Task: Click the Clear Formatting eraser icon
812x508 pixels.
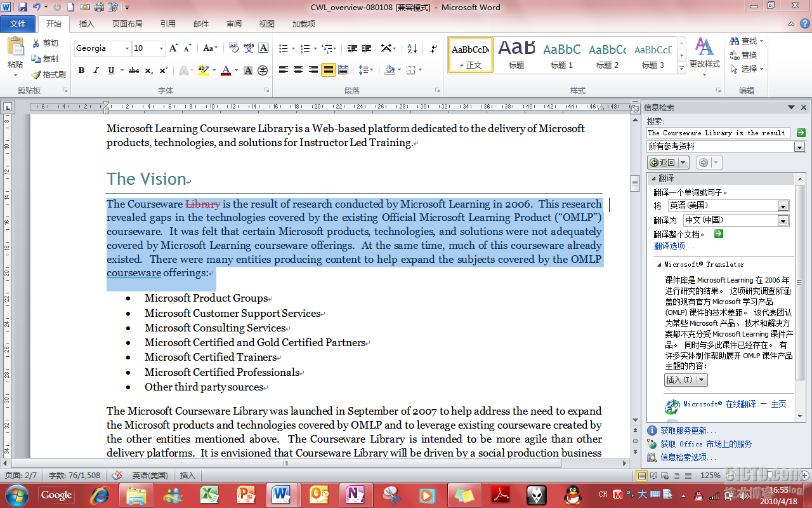Action: click(x=233, y=48)
